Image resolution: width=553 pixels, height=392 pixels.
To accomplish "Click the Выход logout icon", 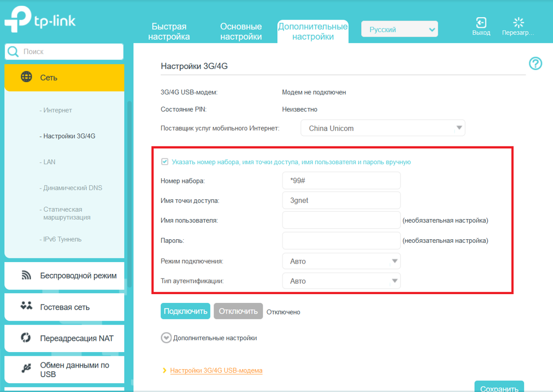I will pyautogui.click(x=481, y=23).
